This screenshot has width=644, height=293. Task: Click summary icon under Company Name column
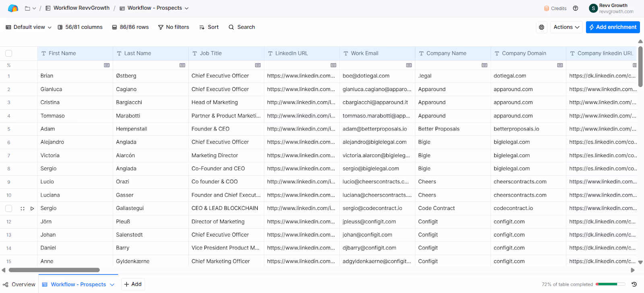(485, 65)
